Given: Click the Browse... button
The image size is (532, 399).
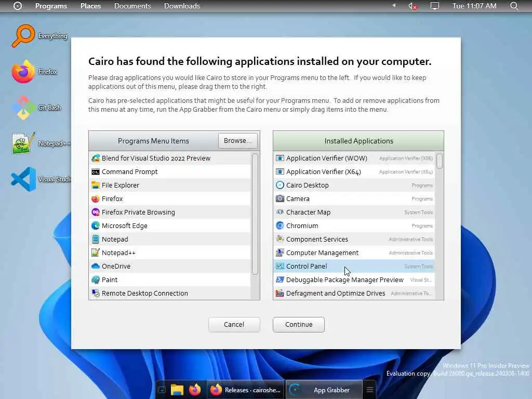Looking at the screenshot, I should point(237,140).
